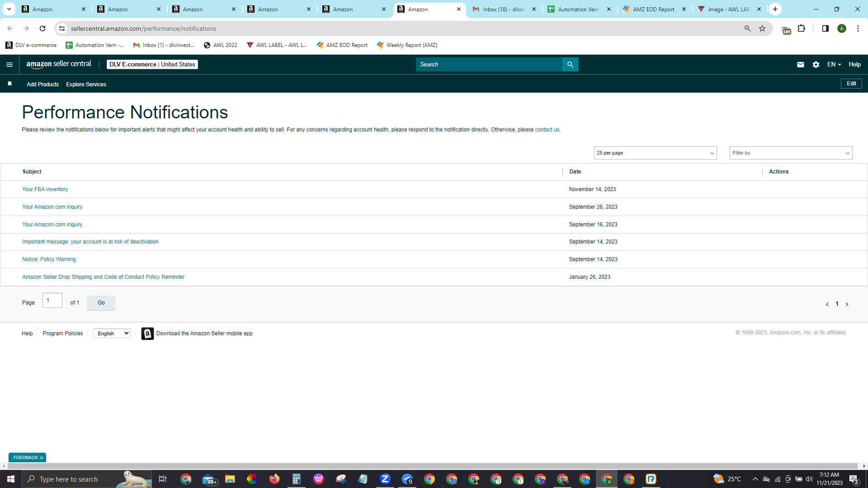Image resolution: width=868 pixels, height=488 pixels.
Task: Open a new browser tab
Action: [775, 9]
